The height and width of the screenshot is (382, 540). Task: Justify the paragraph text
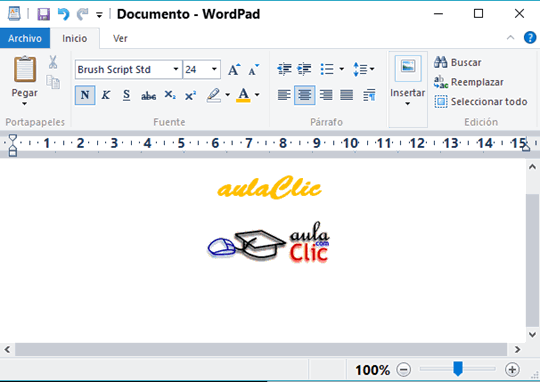click(346, 95)
